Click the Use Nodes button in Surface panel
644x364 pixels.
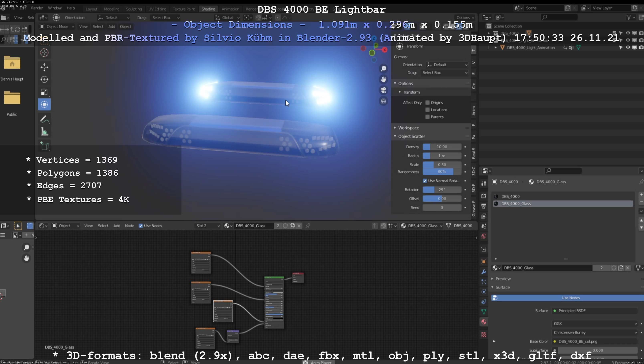567,298
